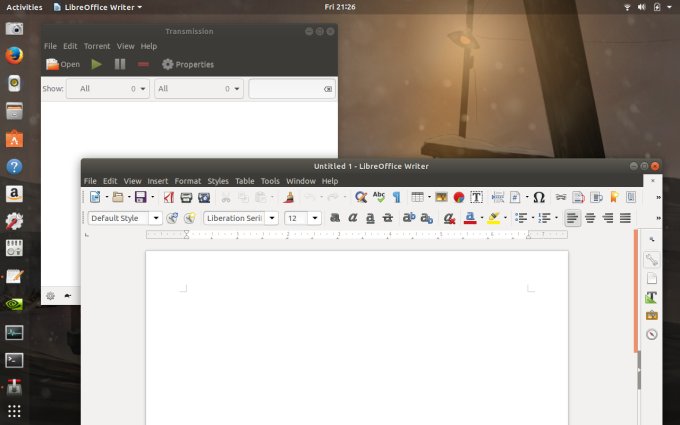The width and height of the screenshot is (680, 425).
Task: Toggle justified paragraph alignment
Action: [625, 218]
